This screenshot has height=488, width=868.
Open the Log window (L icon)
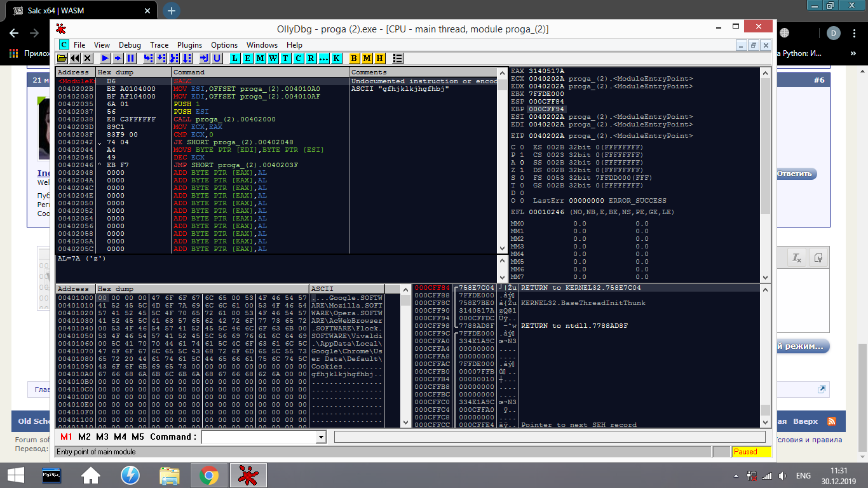tap(235, 58)
